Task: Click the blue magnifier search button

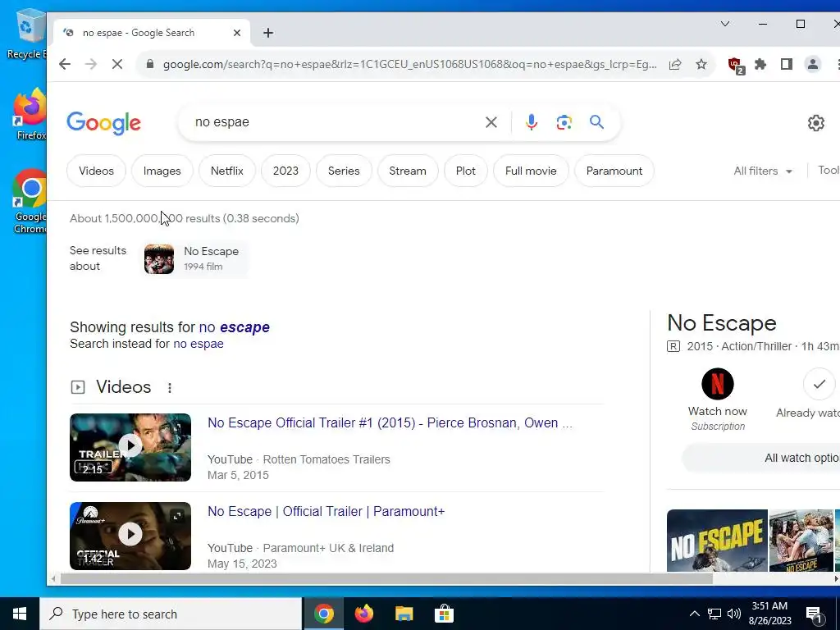Action: 597,122
